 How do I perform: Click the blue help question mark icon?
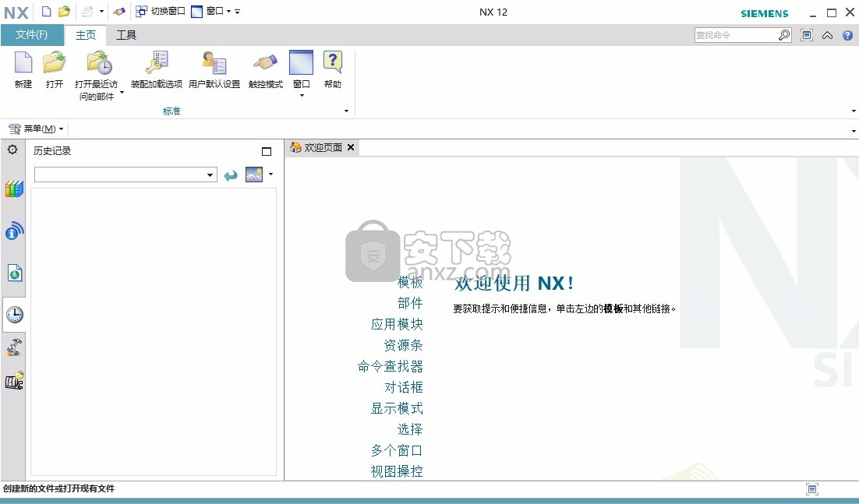coord(847,36)
